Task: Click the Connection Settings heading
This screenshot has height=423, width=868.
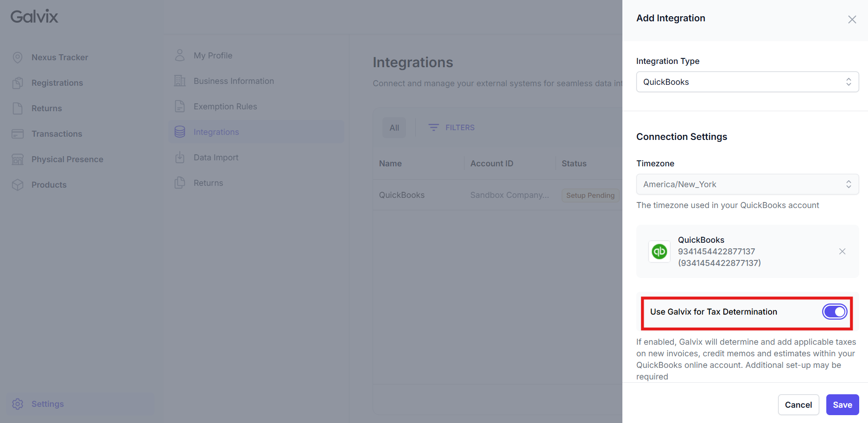Action: pos(682,137)
